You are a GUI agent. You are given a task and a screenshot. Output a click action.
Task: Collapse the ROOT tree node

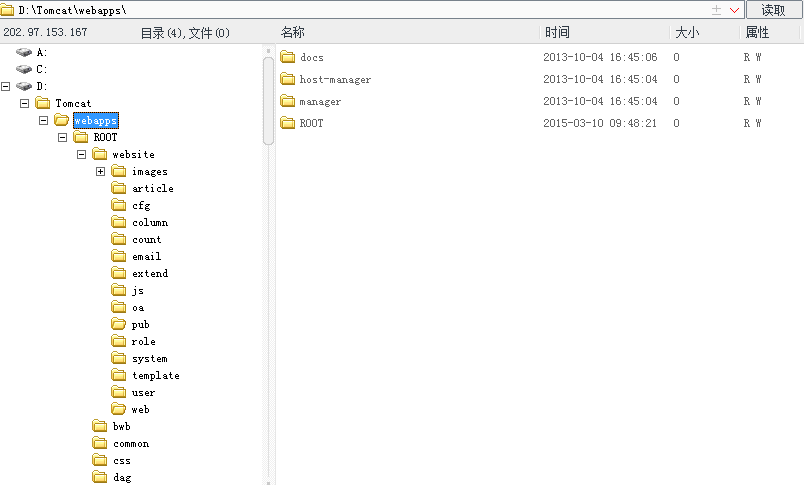pos(63,137)
